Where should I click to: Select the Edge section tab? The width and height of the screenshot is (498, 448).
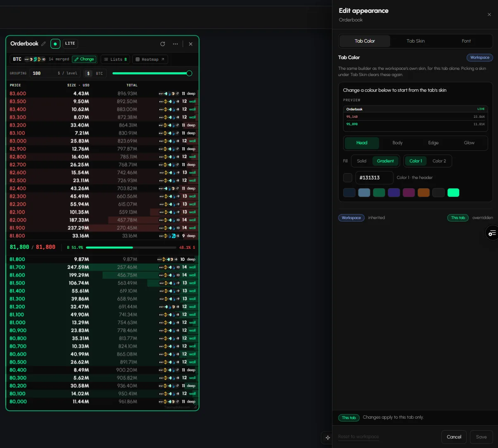(433, 143)
